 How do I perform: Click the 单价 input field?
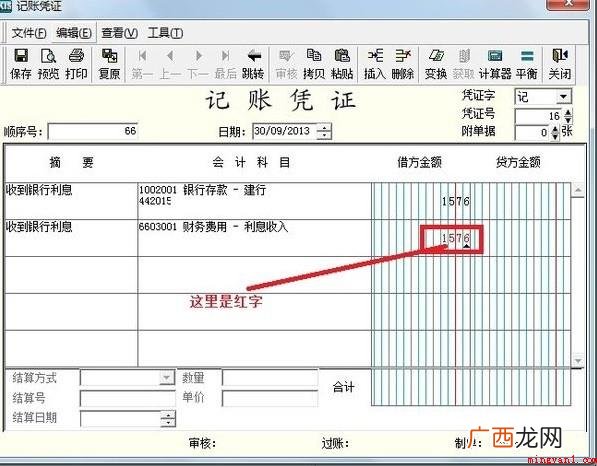point(270,399)
